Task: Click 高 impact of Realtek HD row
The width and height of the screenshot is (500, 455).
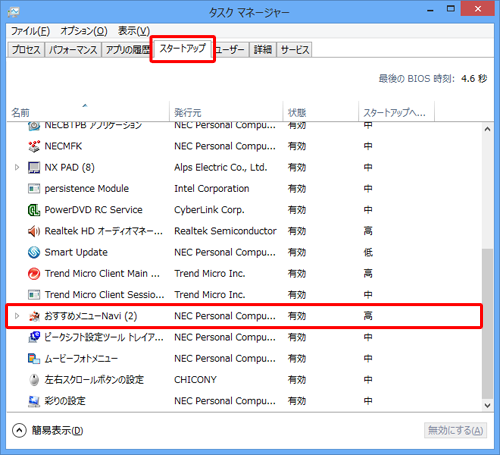Action: pos(368,231)
